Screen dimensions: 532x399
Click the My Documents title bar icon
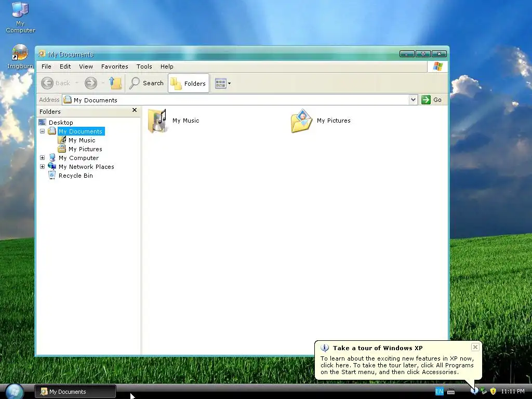pyautogui.click(x=42, y=54)
